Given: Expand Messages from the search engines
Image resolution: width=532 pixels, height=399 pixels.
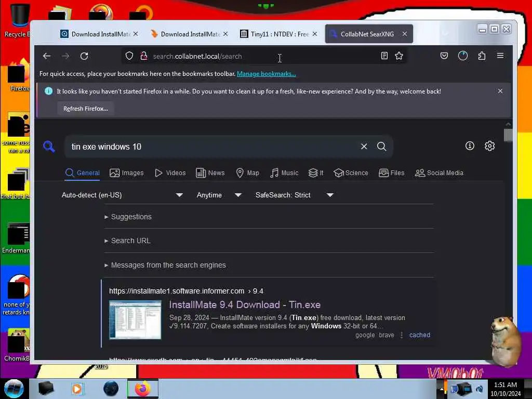Looking at the screenshot, I should [165, 265].
